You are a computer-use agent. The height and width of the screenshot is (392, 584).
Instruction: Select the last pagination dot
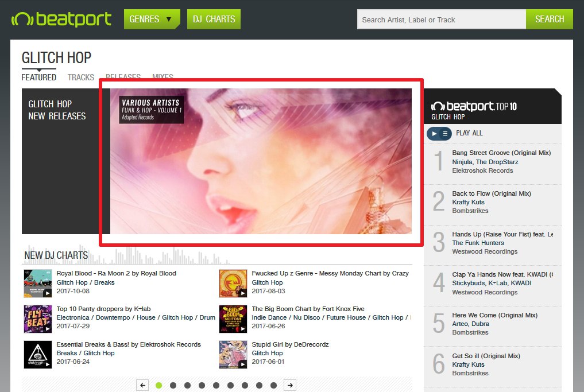[x=273, y=385]
